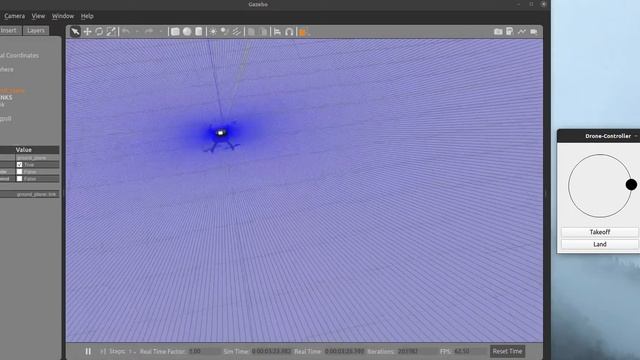Viewport: 640px width, 360px height.
Task: Activate the rotate mode tool
Action: [99, 32]
